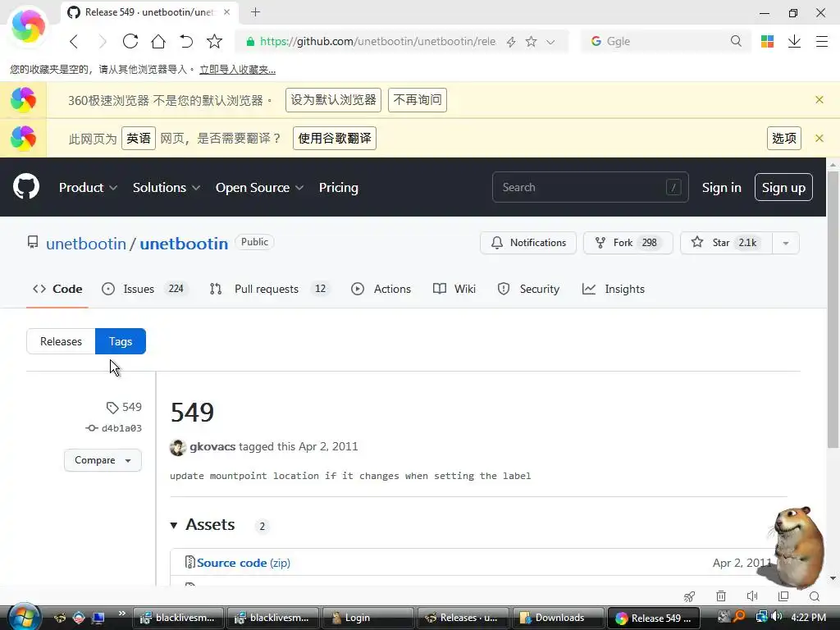Go back with the browser back arrow

click(74, 41)
